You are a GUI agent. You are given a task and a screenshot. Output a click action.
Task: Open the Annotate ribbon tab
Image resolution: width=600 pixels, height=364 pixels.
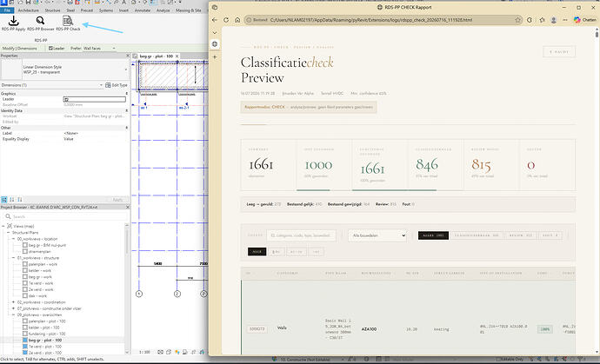tap(143, 10)
